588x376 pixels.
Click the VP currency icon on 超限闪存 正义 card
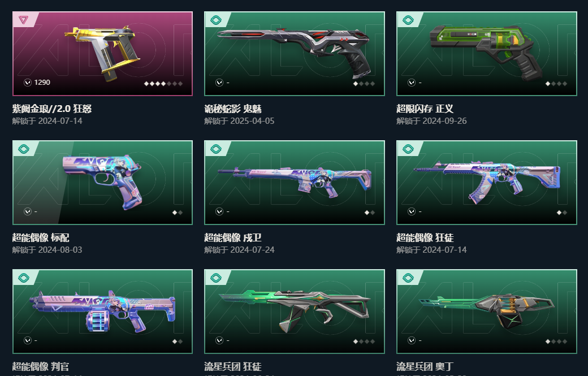click(412, 83)
